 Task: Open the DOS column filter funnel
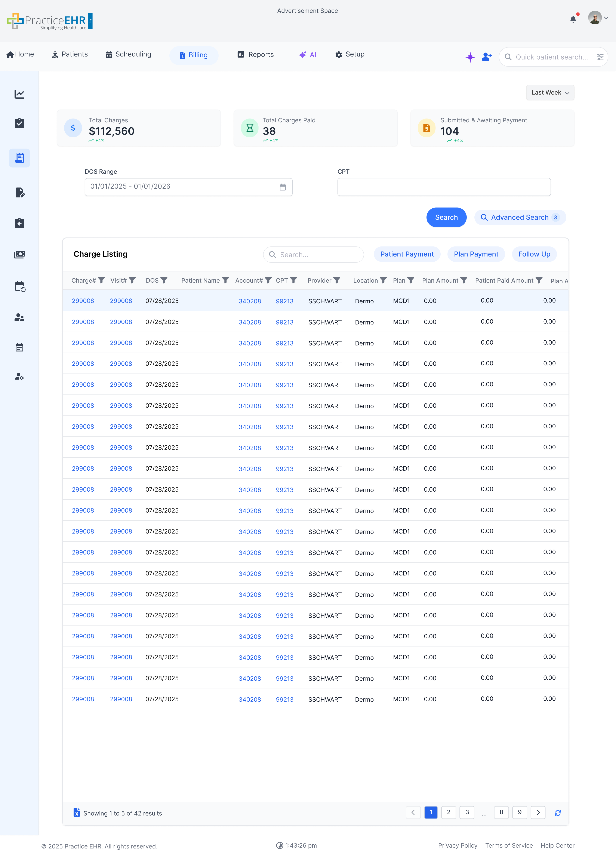(165, 280)
